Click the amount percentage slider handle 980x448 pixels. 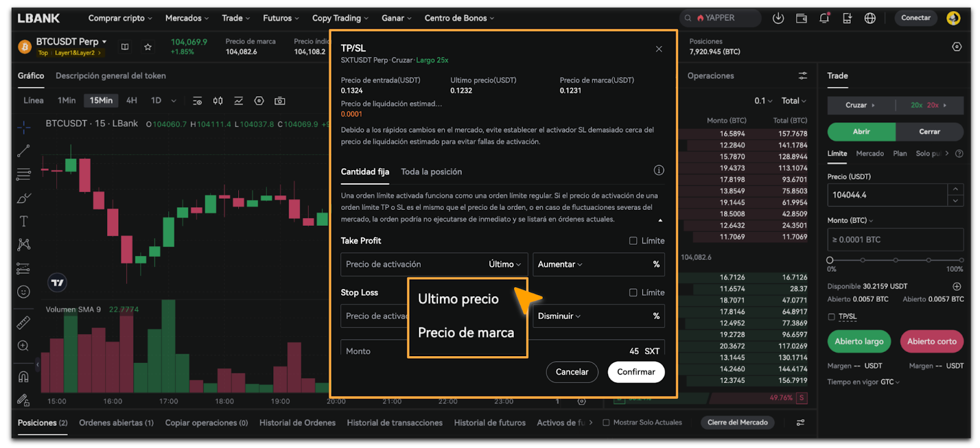(830, 260)
